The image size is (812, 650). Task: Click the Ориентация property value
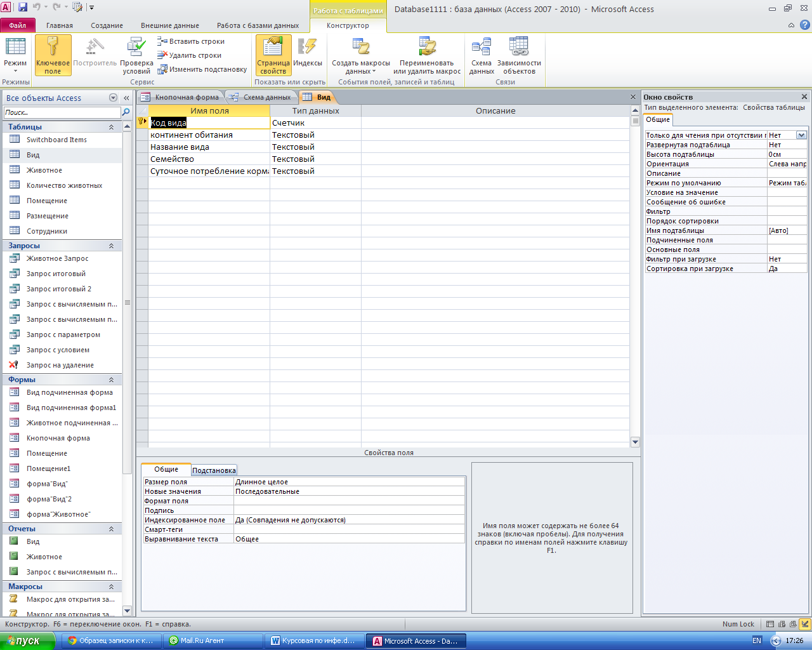(x=787, y=164)
